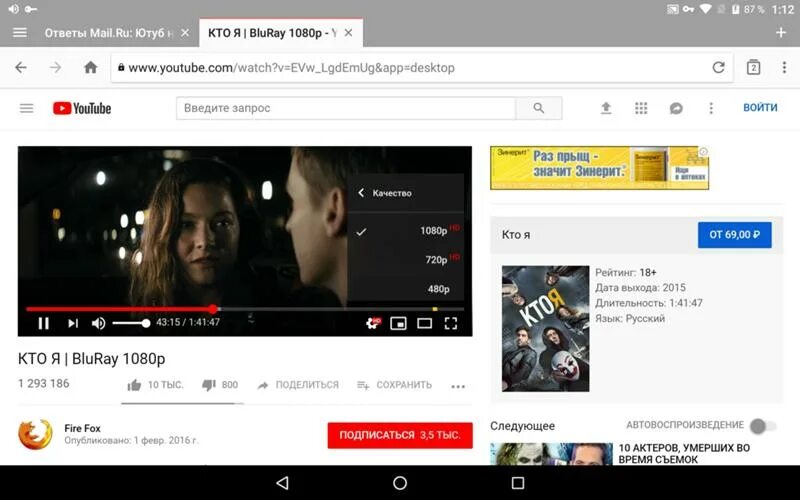Open the КТО Я movie poster
Image resolution: width=800 pixels, height=500 pixels.
pos(545,329)
